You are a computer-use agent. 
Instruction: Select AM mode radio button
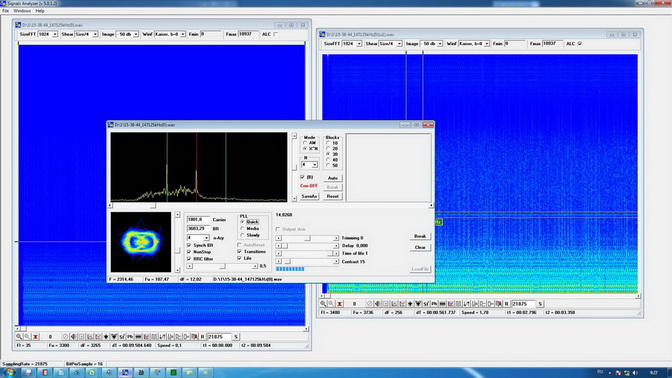click(305, 143)
